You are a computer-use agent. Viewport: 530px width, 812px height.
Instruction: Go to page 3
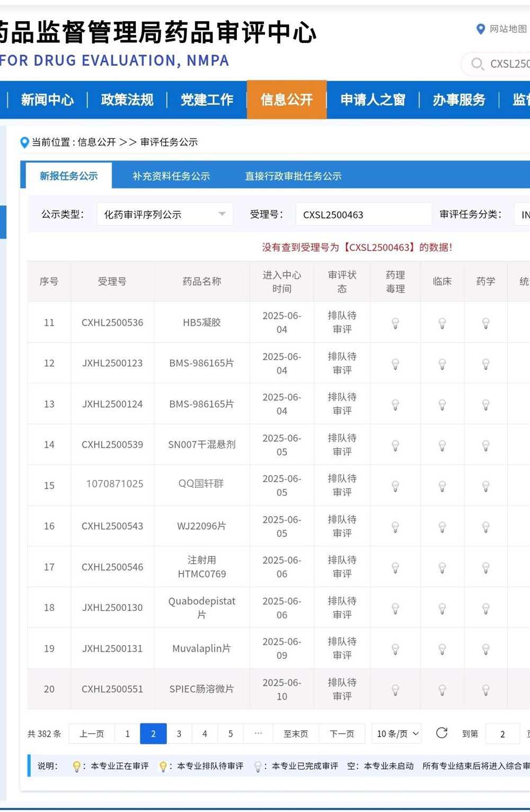tap(179, 734)
